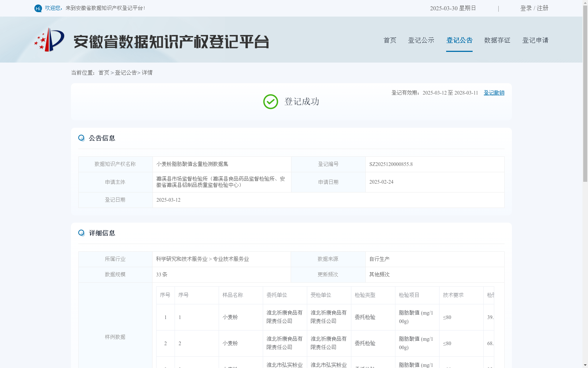The width and height of the screenshot is (588, 368).
Task: Click the platform title 安徽省数据知识产权登记平台
Action: (171, 42)
